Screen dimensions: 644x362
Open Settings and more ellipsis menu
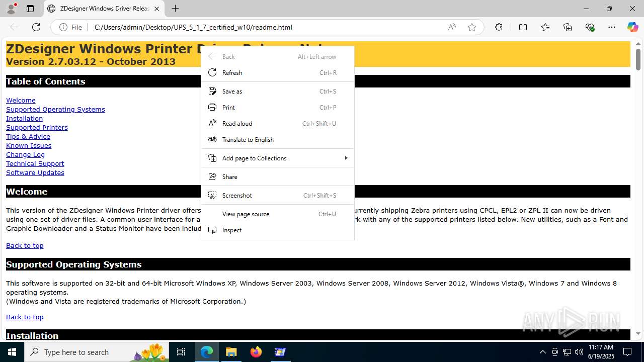pos(612,27)
